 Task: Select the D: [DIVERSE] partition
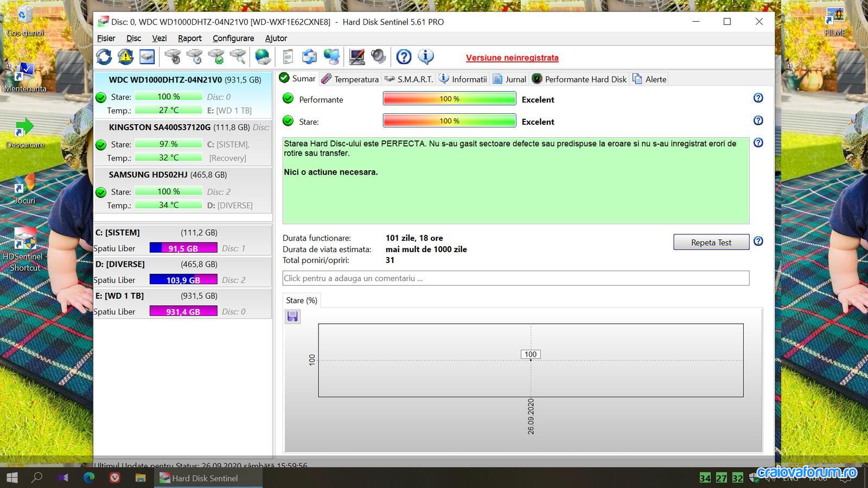point(183,272)
